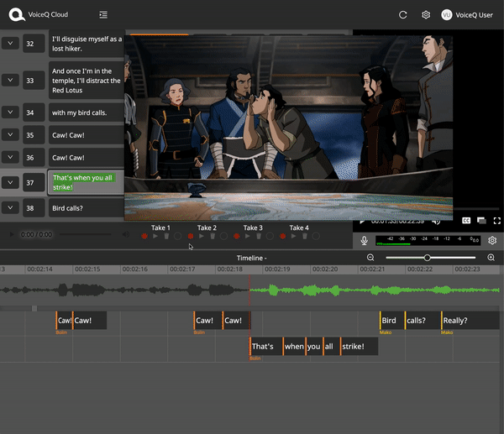Play the take audio player
Image resolution: width=504 pixels, height=434 pixels.
pos(12,234)
